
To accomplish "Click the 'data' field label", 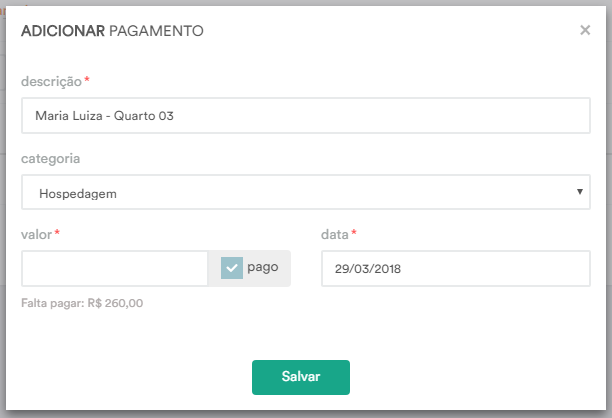I will pyautogui.click(x=334, y=235).
